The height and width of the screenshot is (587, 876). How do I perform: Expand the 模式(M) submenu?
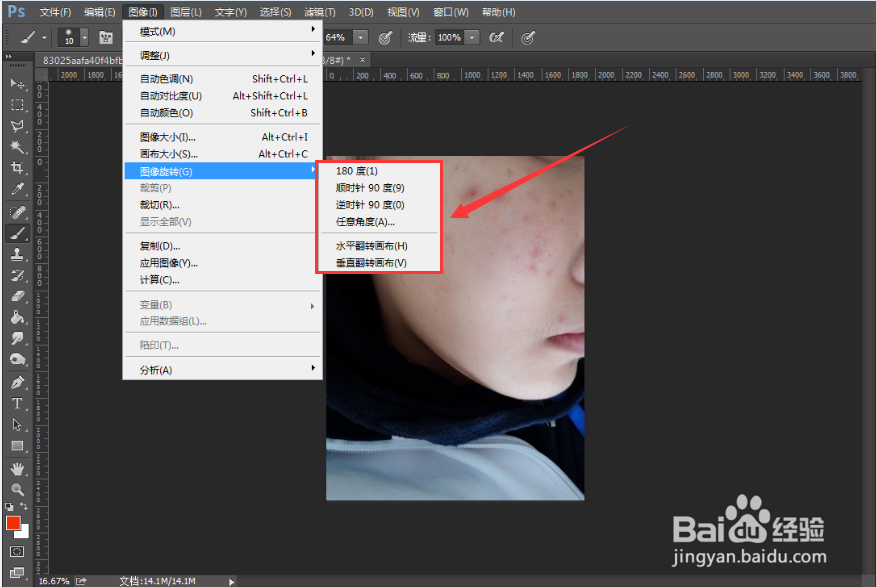pyautogui.click(x=222, y=31)
